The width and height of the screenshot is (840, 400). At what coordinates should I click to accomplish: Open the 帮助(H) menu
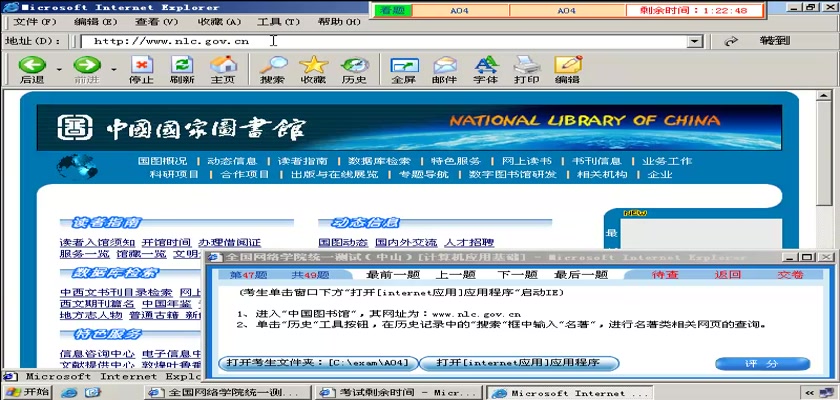[340, 21]
